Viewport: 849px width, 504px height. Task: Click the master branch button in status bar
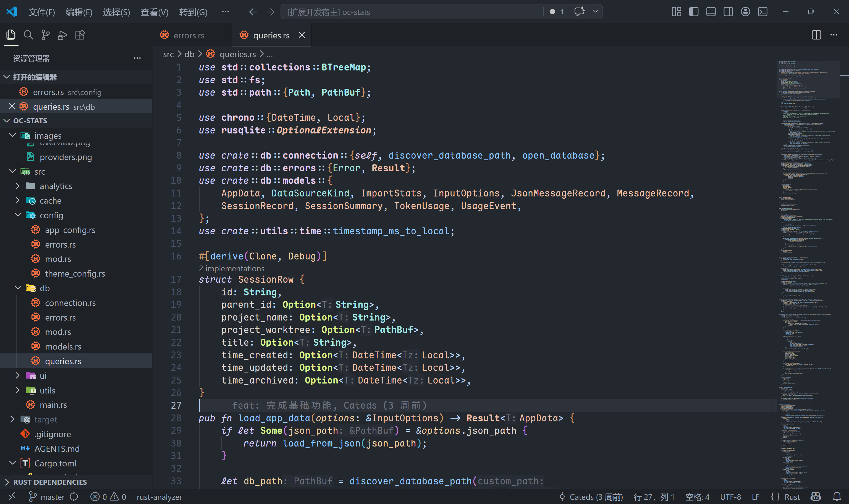tap(46, 497)
